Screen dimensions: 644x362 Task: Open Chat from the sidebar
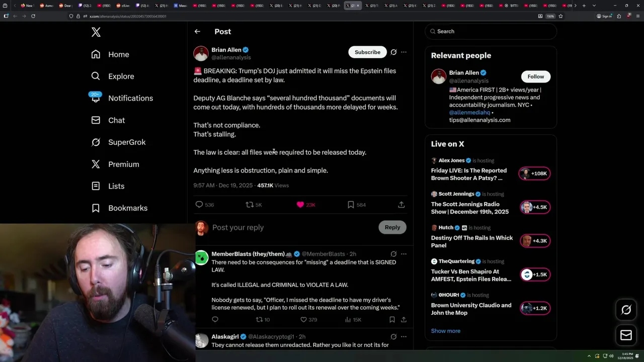[108, 120]
